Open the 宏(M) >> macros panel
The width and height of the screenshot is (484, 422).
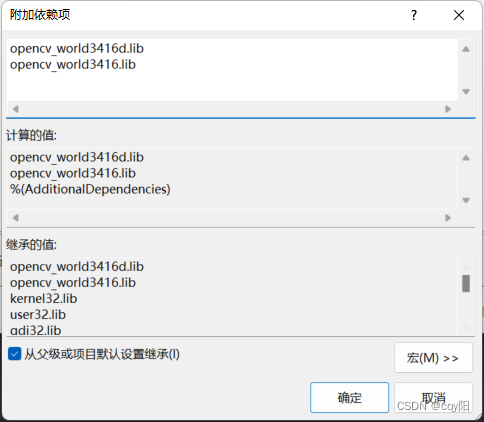[433, 358]
